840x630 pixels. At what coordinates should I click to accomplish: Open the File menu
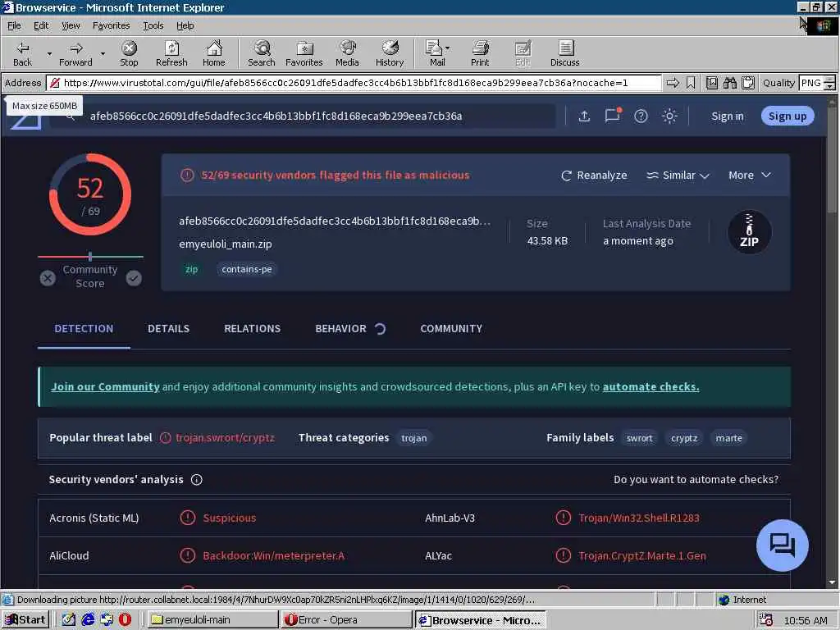14,25
